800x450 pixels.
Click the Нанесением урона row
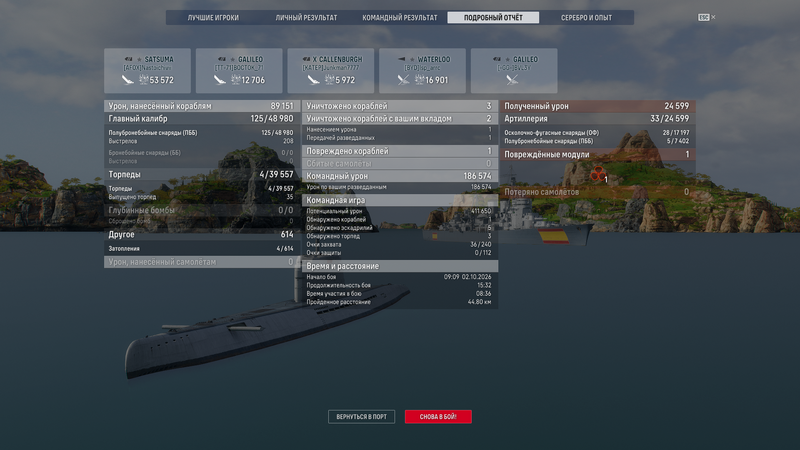(x=400, y=130)
